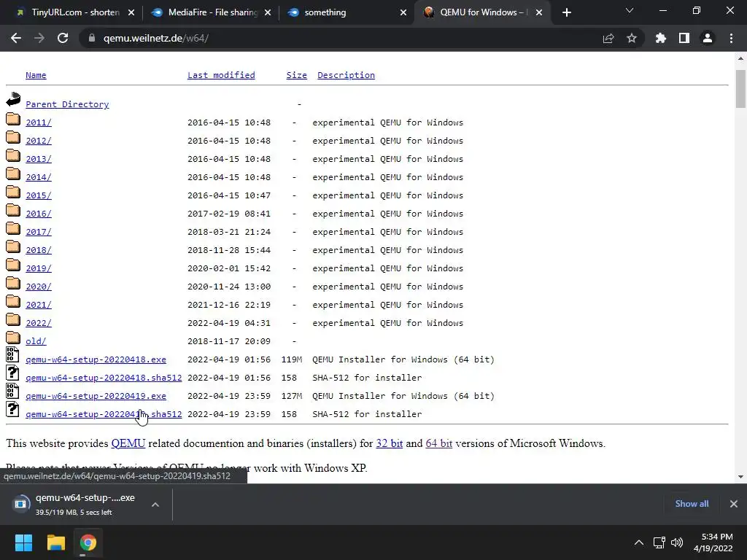Close the downloads bar

[734, 504]
